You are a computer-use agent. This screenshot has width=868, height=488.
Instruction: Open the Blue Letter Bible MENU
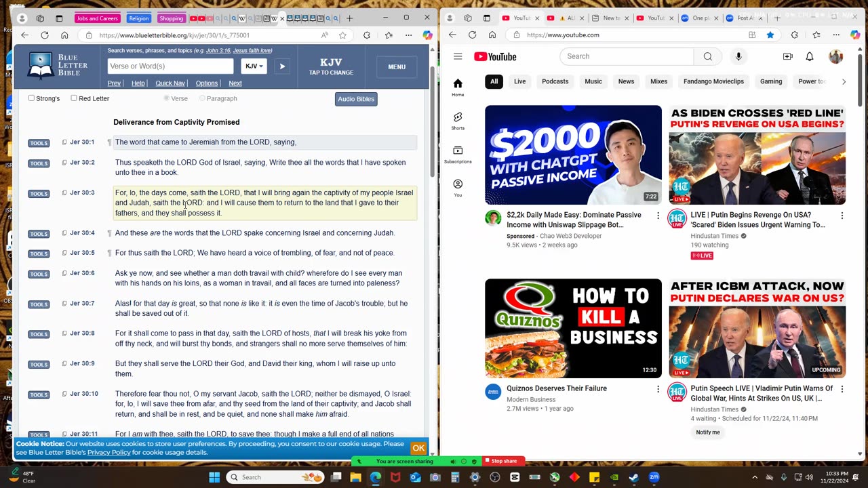[x=397, y=67]
